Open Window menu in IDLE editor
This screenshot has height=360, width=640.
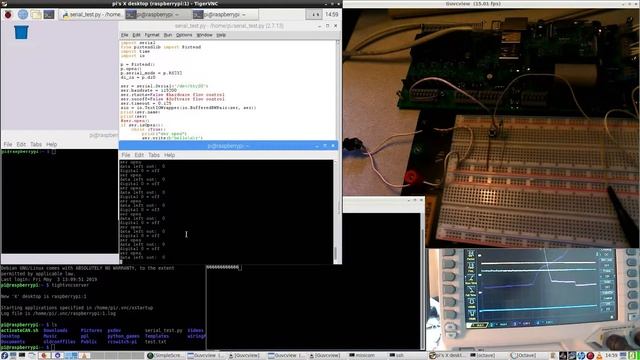click(x=204, y=35)
